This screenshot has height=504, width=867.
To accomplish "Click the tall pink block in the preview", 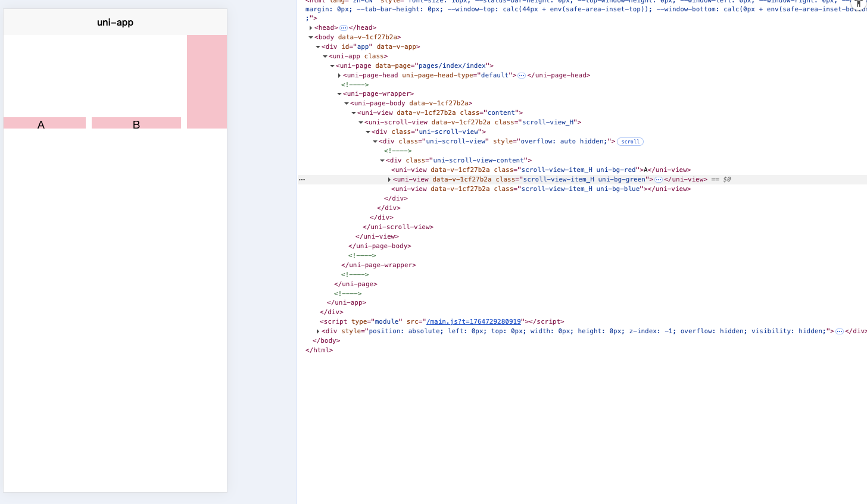I will pyautogui.click(x=207, y=82).
